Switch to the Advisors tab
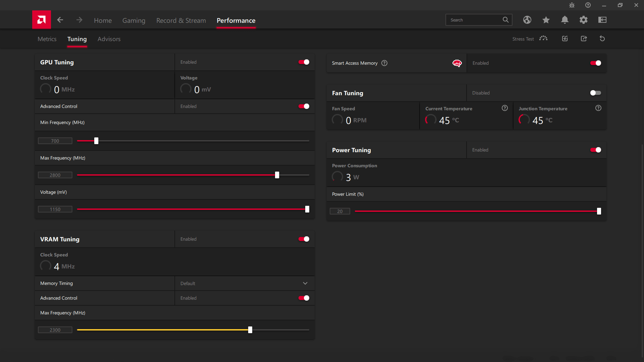This screenshot has height=362, width=644. pyautogui.click(x=109, y=39)
